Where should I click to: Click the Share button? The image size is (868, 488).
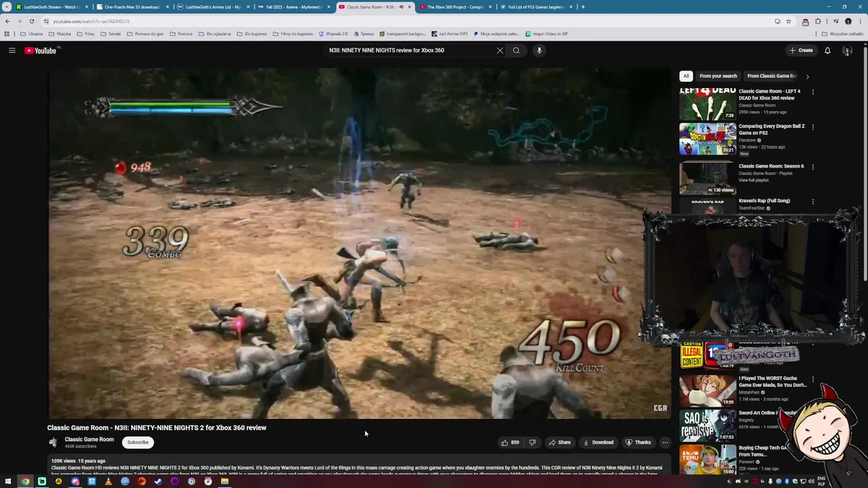560,443
